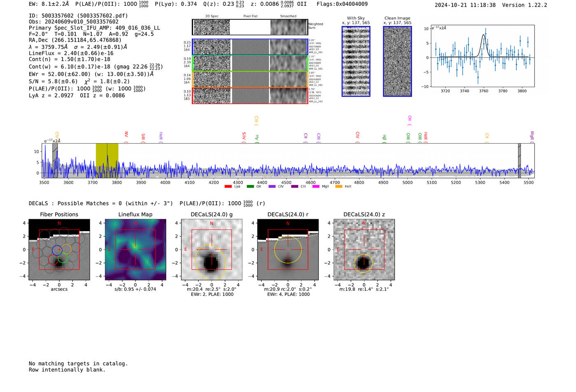The width and height of the screenshot is (576, 392).
Task: Click the m:19.8 re:1.4" s:2.1" caption
Action: pyautogui.click(x=364, y=289)
